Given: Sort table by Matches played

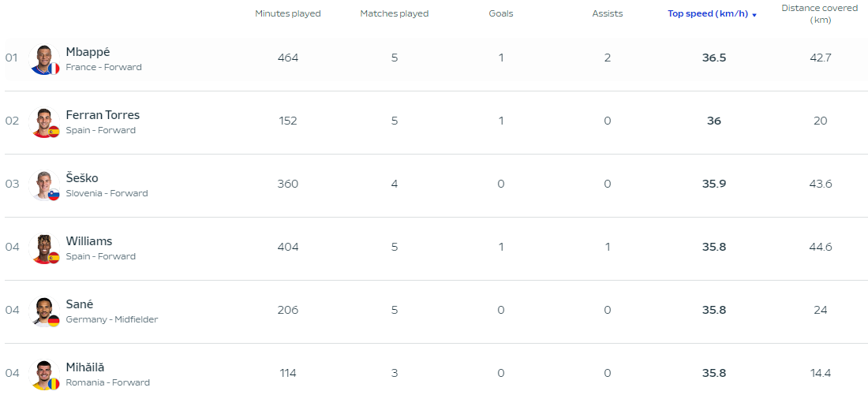Looking at the screenshot, I should pyautogui.click(x=394, y=14).
